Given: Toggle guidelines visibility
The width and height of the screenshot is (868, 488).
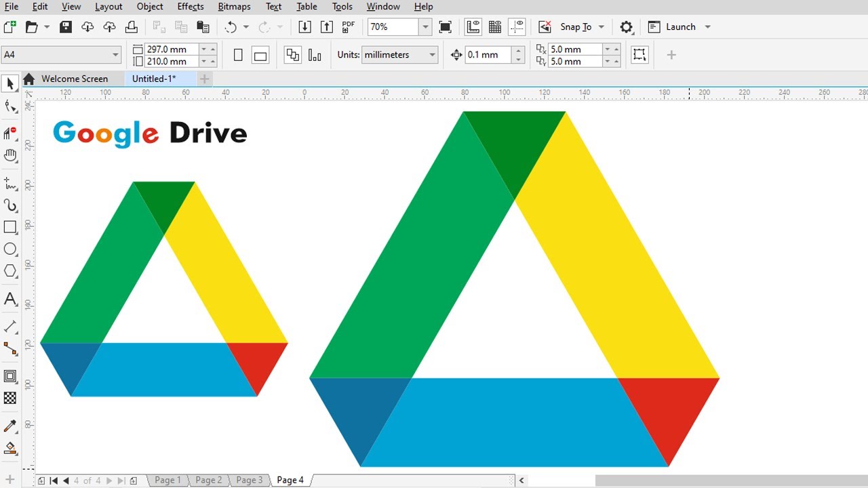Looking at the screenshot, I should [517, 27].
